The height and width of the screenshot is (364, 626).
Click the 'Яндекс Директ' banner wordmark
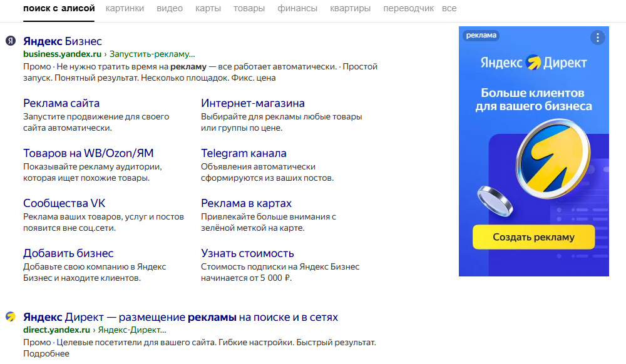pyautogui.click(x=533, y=63)
